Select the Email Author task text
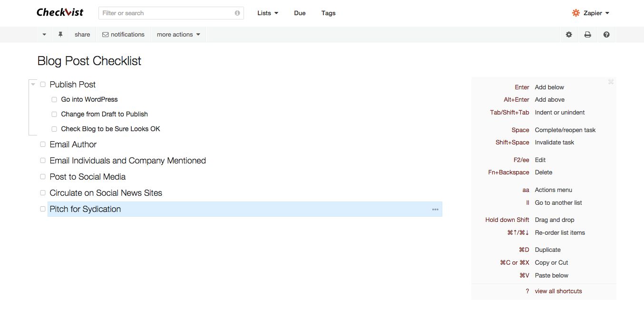Viewport: 644px width, 336px height. (x=73, y=144)
